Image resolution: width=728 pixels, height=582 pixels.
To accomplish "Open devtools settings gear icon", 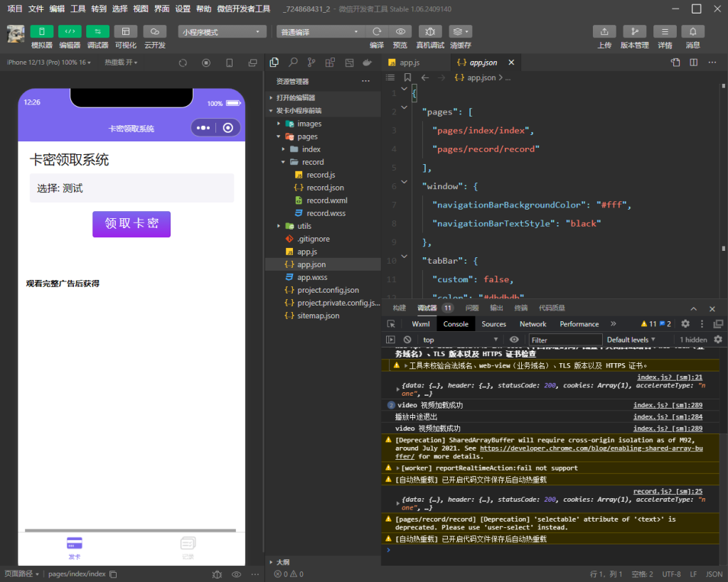I will point(685,324).
